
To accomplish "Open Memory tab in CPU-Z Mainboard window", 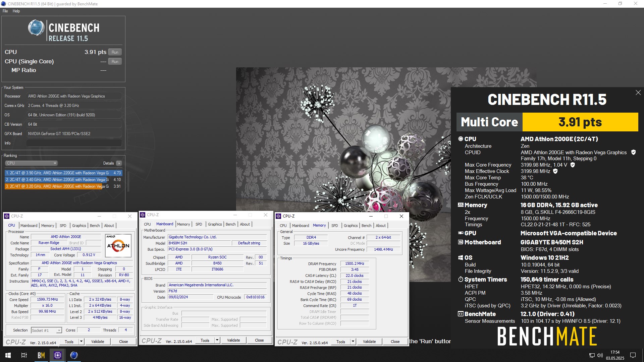I will point(183,224).
